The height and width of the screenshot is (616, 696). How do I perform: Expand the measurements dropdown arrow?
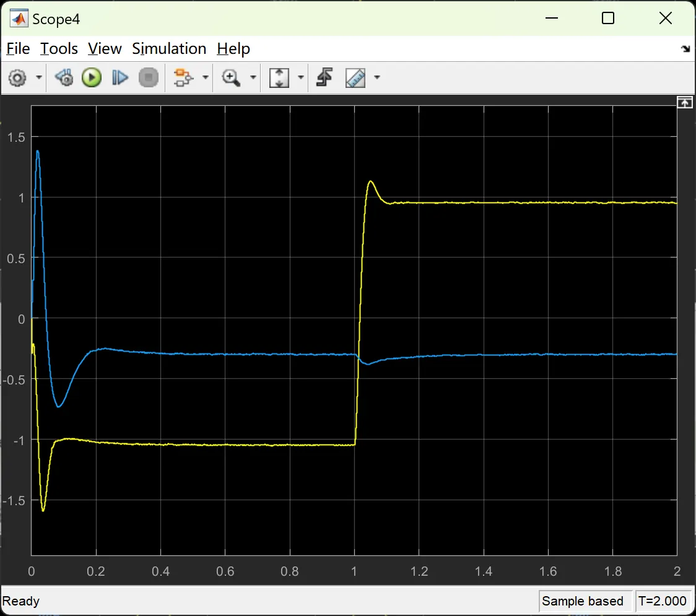tap(377, 77)
